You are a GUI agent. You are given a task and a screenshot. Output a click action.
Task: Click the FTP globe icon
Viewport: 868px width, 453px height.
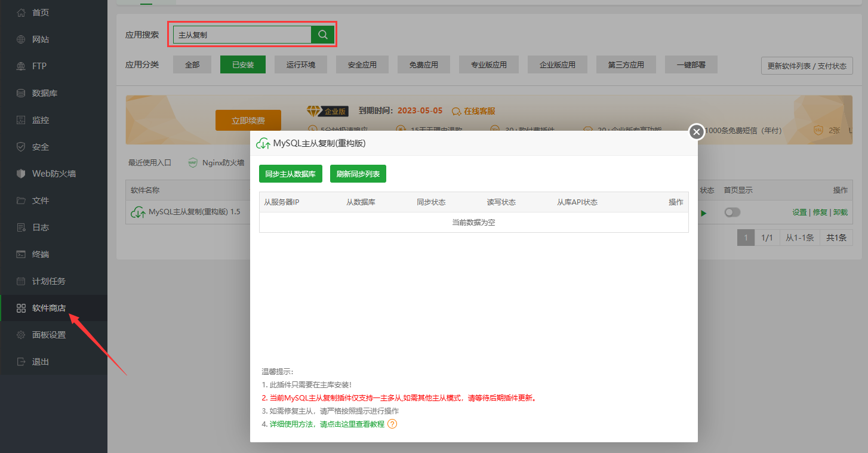point(21,66)
